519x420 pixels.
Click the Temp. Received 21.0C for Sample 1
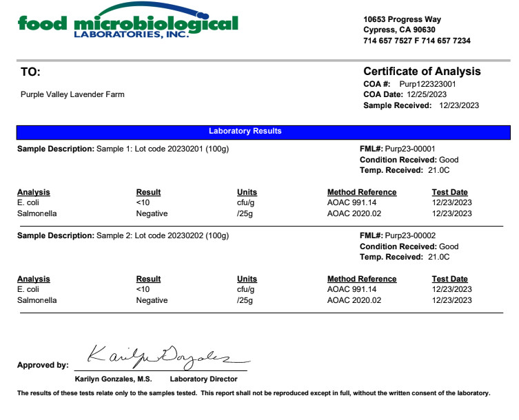pos(438,170)
